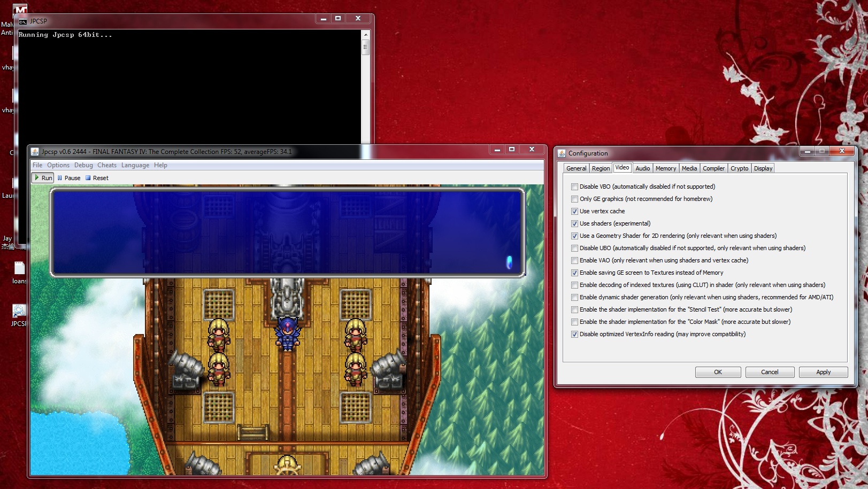
Task: Switch to the Crypto tab in Configuration
Action: coord(740,168)
